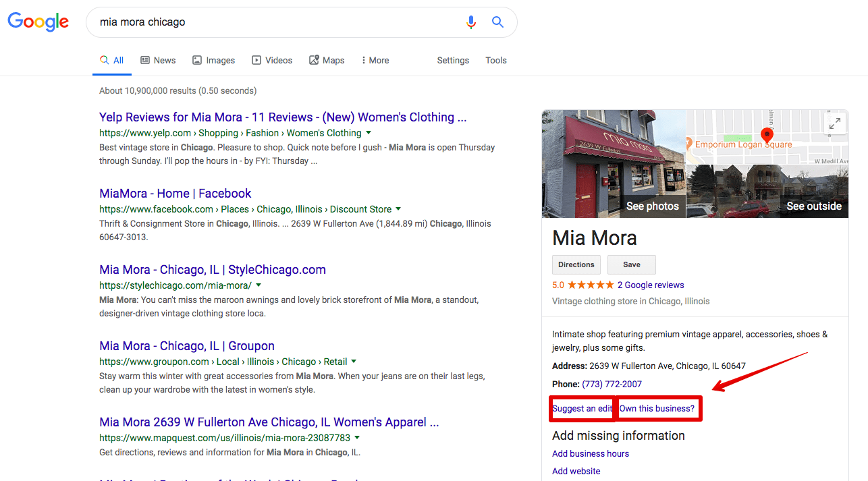Open 2 Google reviews link
This screenshot has height=481, width=868.
651,285
